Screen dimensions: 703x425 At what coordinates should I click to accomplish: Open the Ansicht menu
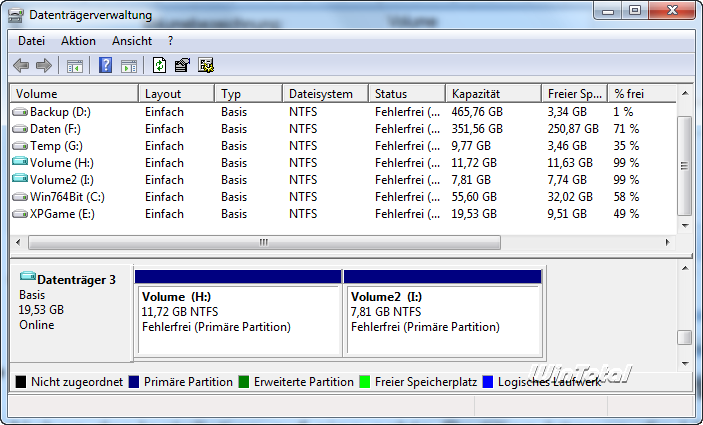132,41
